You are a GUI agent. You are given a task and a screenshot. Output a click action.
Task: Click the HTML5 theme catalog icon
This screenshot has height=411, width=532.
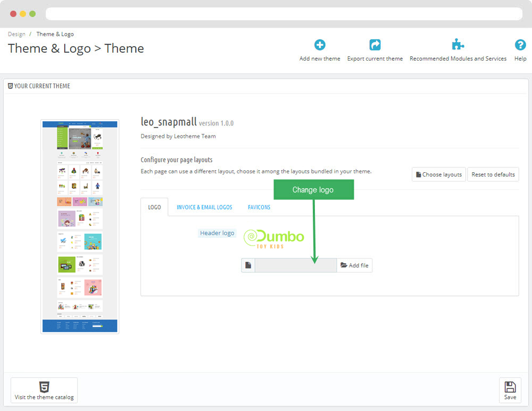pos(44,387)
